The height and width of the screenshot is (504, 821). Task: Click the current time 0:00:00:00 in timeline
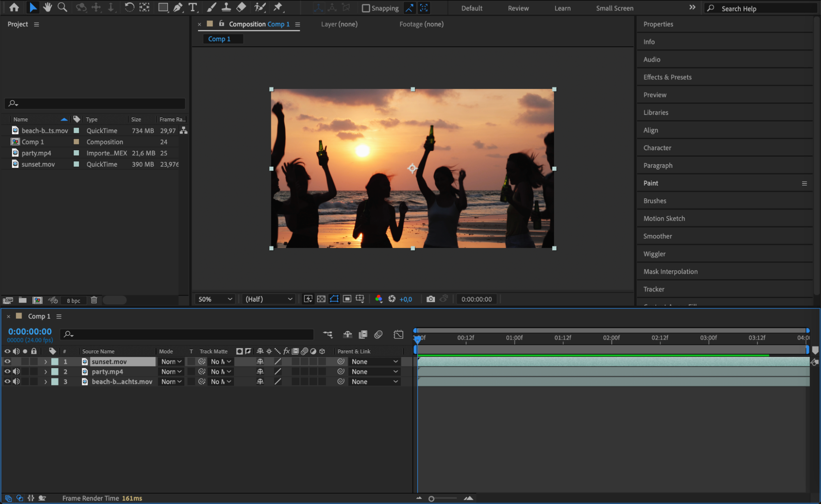click(30, 332)
